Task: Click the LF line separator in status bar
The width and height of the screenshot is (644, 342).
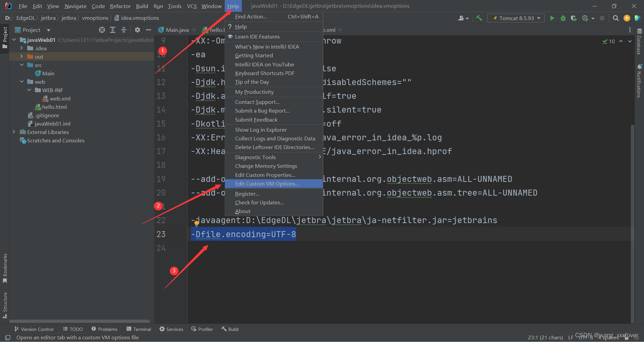Action: pyautogui.click(x=571, y=337)
